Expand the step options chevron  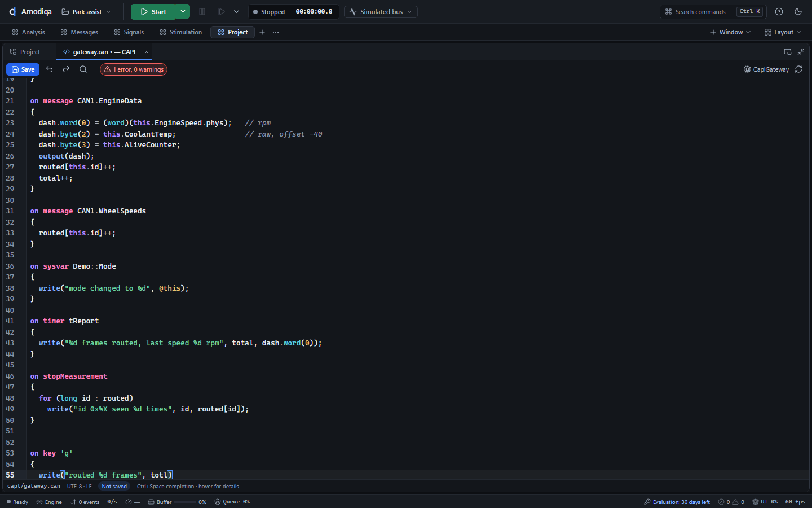click(237, 12)
